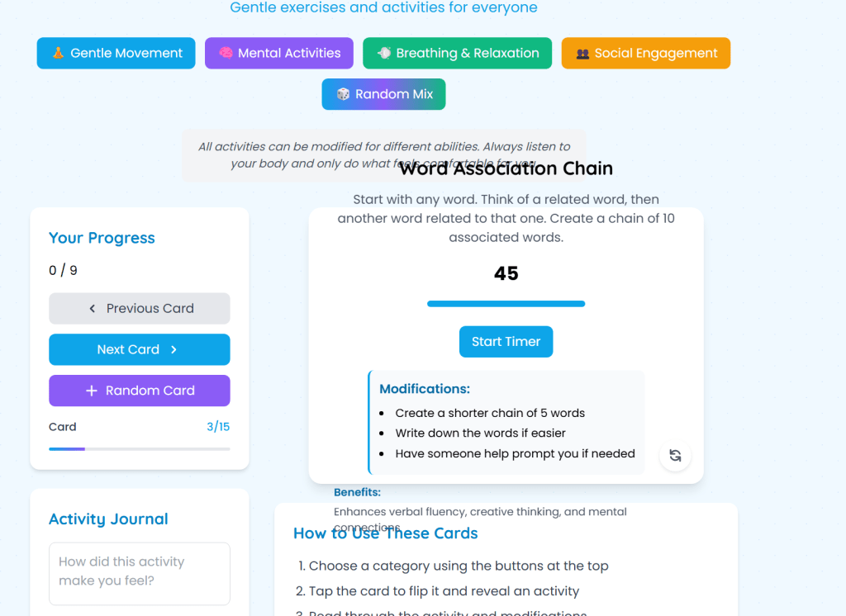
Task: Click the Word Association Chain title
Action: click(506, 168)
